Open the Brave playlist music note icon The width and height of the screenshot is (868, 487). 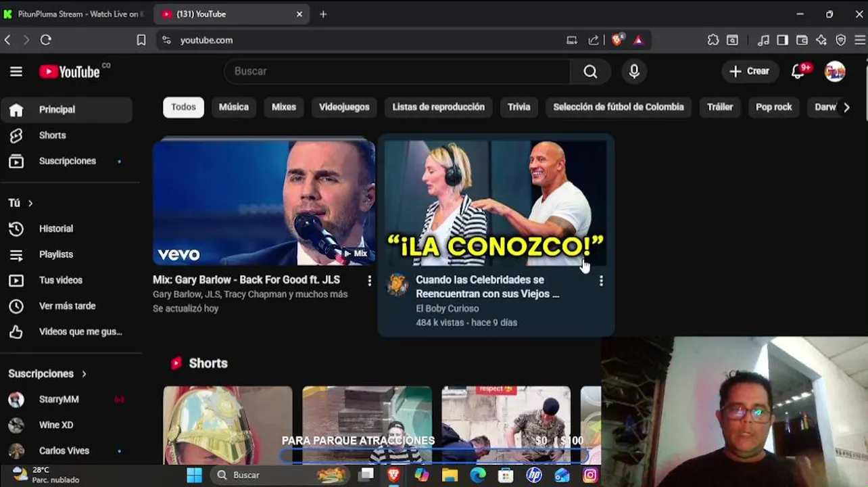763,40
